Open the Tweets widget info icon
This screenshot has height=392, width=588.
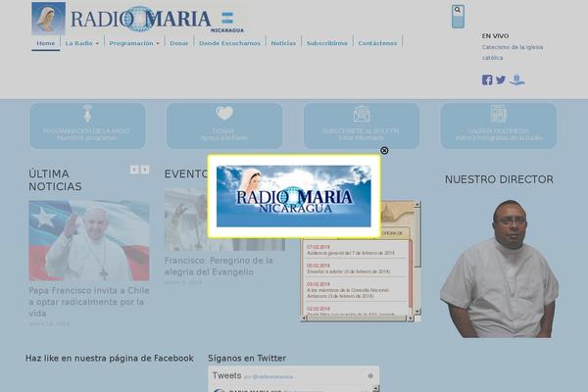click(370, 376)
